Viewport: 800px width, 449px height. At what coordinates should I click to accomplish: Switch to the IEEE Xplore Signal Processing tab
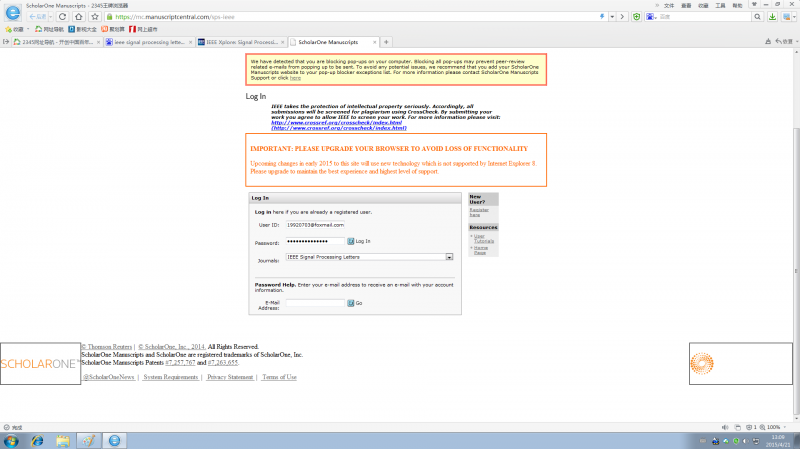click(x=240, y=42)
